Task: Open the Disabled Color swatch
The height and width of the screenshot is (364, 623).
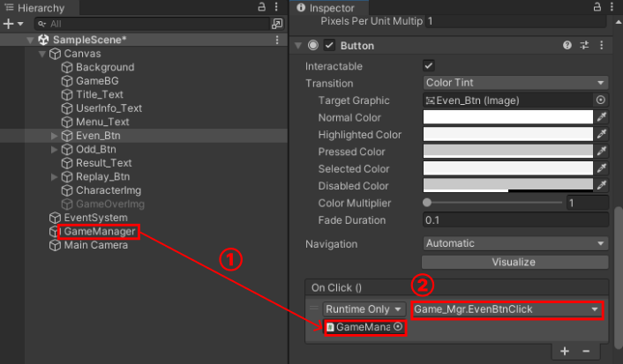Action: [507, 185]
